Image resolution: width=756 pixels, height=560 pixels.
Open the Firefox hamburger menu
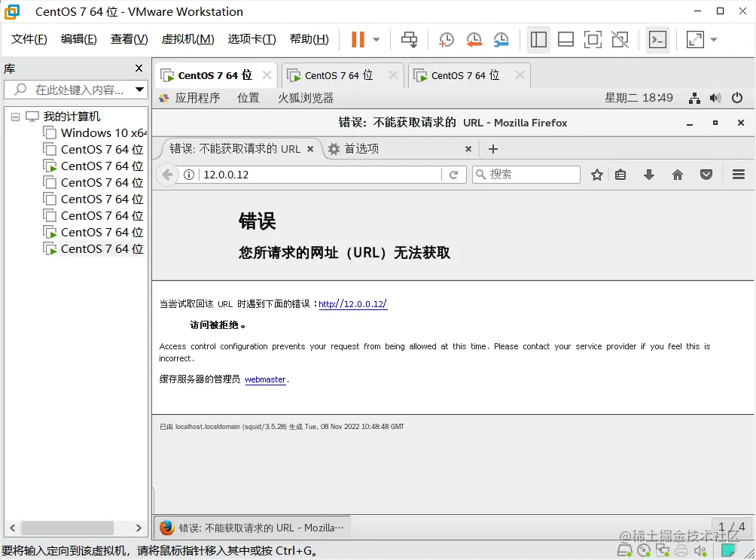point(739,175)
